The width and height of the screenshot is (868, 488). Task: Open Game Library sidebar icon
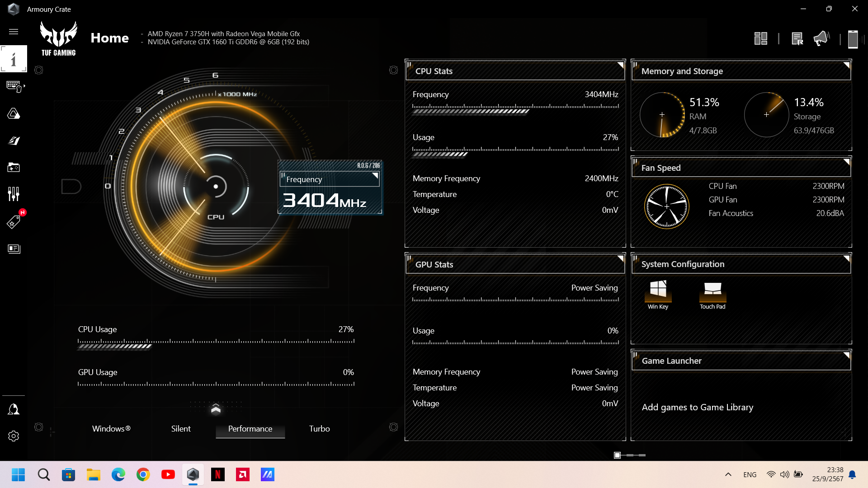[x=14, y=168]
